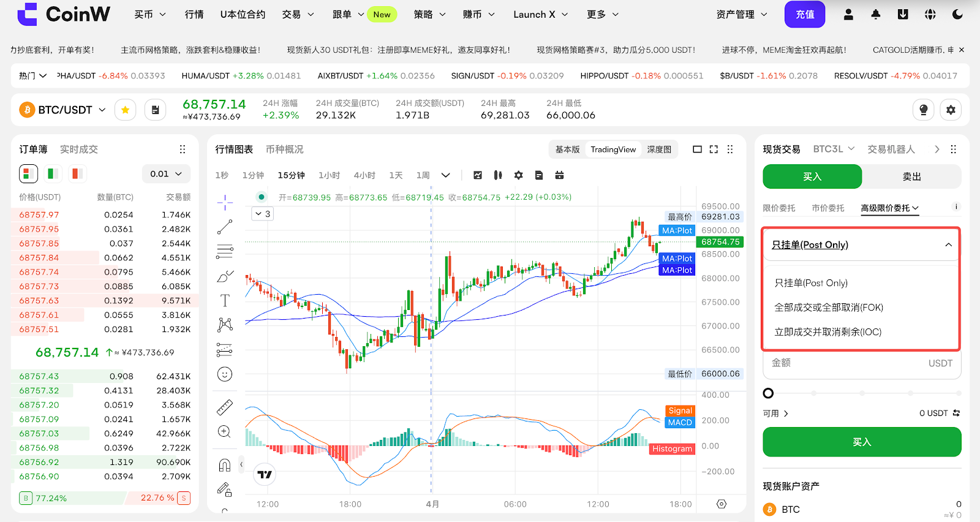Expand the chart to fullscreen
Viewport: 980px width, 522px height.
pyautogui.click(x=714, y=149)
